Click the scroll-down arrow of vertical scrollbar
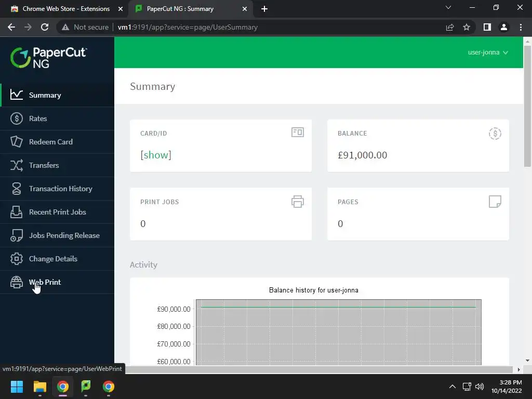This screenshot has width=532, height=399. pos(527,361)
